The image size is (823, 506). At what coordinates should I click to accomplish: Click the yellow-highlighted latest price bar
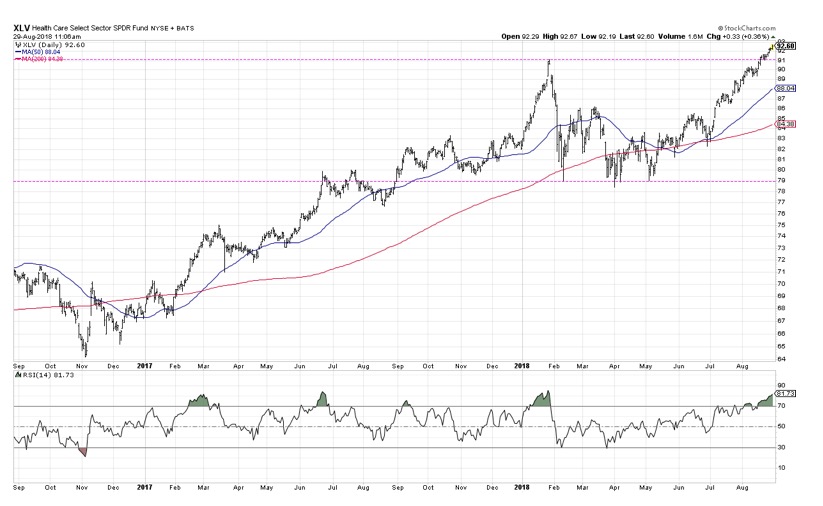click(x=773, y=47)
